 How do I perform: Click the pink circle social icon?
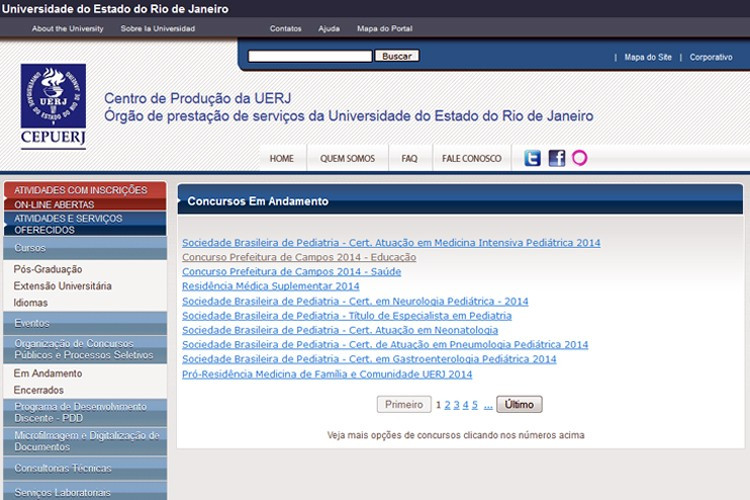[579, 158]
